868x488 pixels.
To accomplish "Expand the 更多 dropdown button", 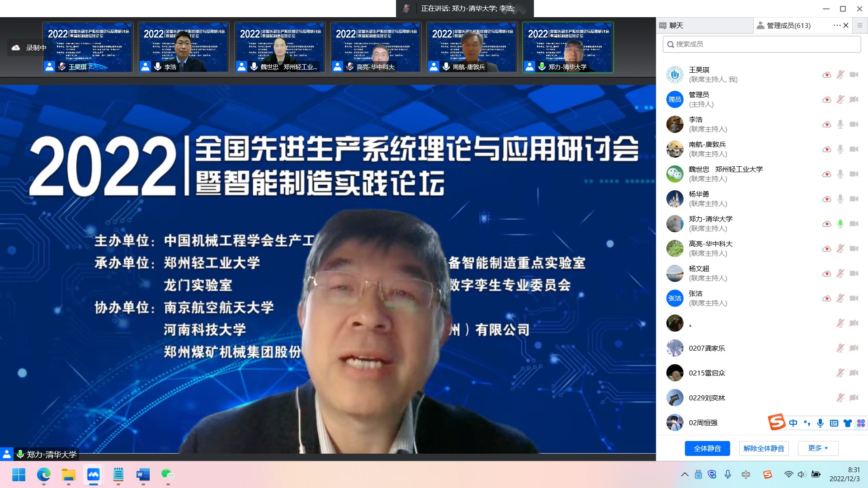I will [818, 448].
